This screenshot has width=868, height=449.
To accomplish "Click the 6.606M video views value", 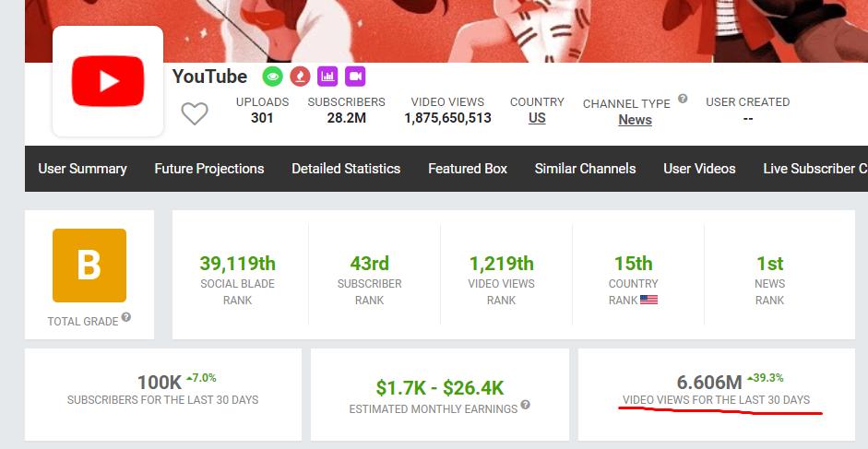I will 709,382.
